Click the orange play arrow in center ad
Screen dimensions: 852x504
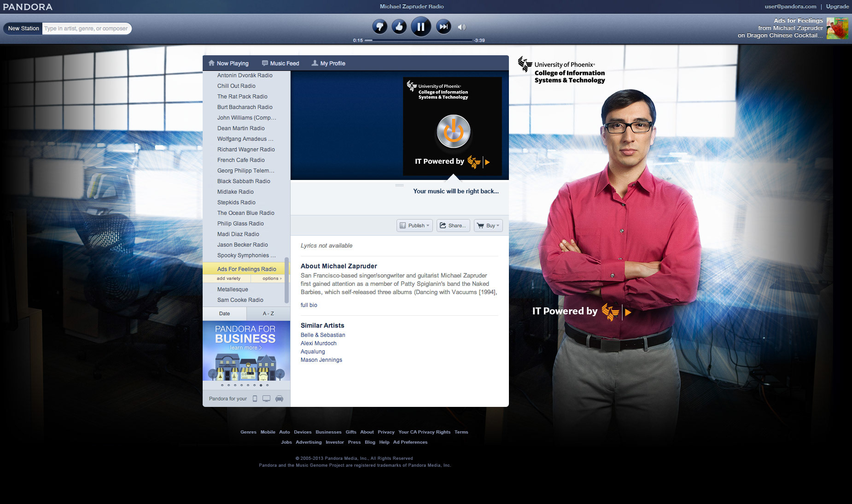click(x=487, y=162)
